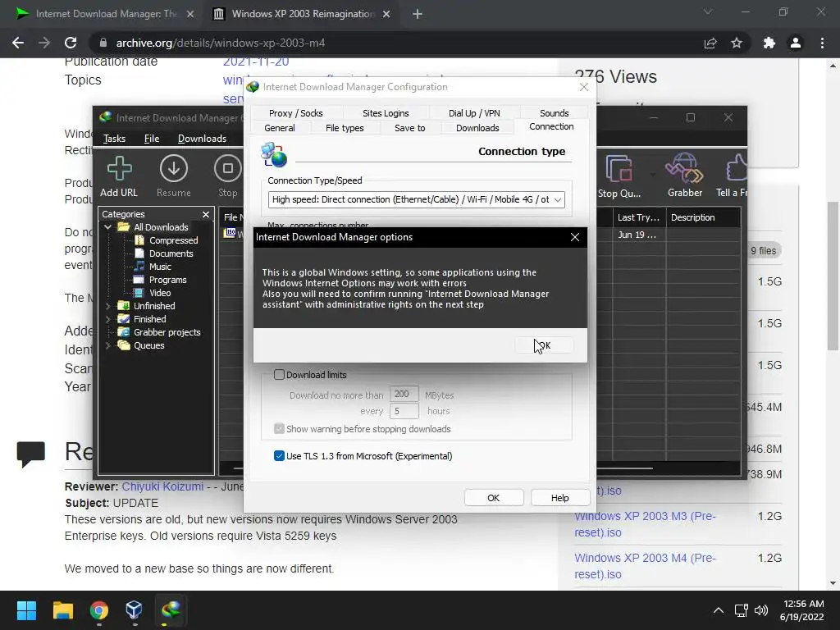Open Windows XP 2003 M3 (Pre-reset).iso link
840x630 pixels.
pos(645,524)
